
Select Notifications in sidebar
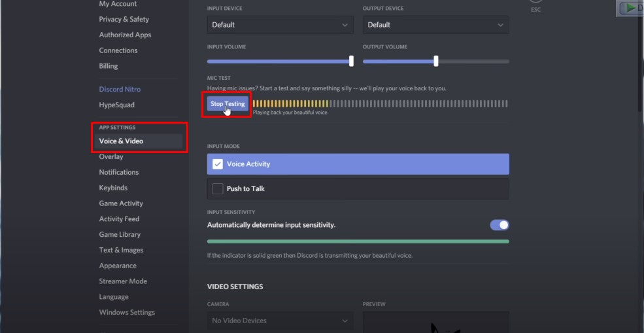[118, 172]
